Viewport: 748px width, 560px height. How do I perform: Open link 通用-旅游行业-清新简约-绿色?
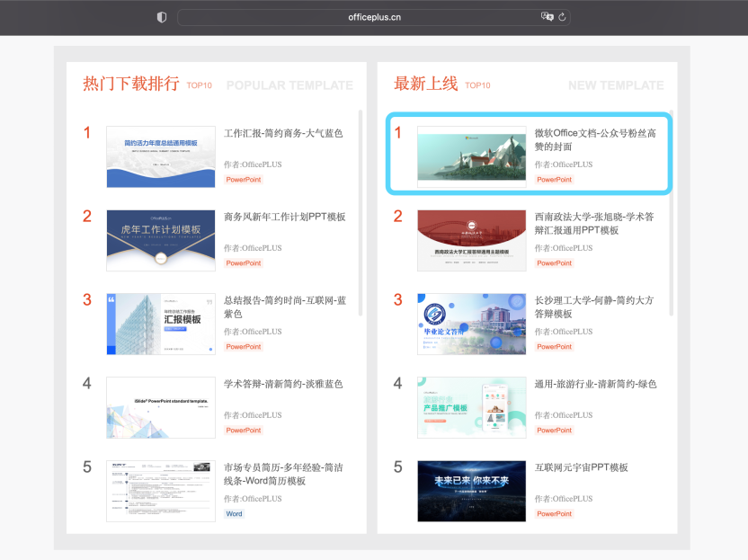pos(595,384)
